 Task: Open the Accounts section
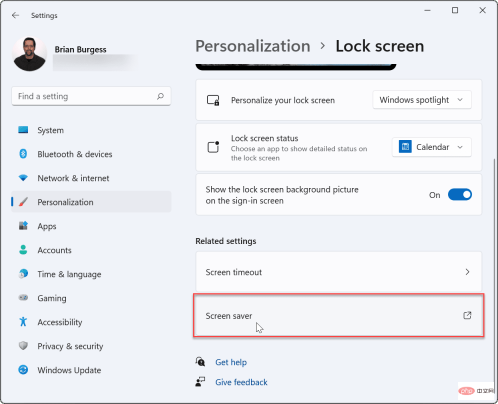[x=91, y=250]
